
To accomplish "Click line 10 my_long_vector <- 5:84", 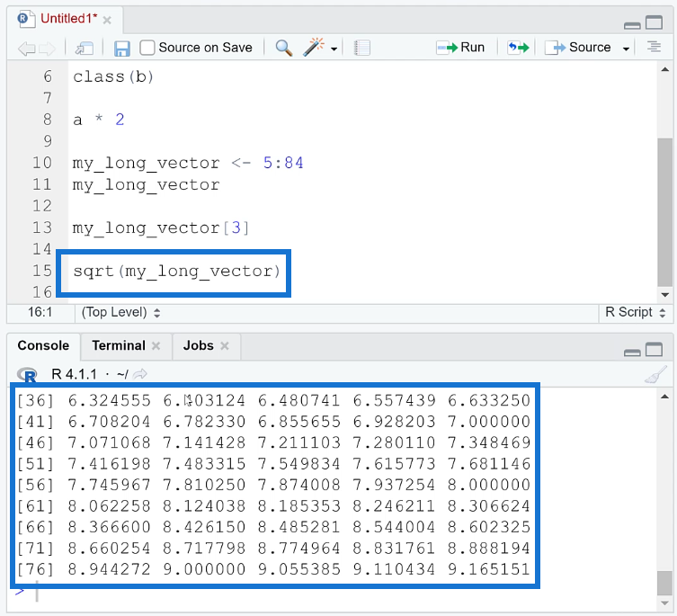I will pos(188,164).
